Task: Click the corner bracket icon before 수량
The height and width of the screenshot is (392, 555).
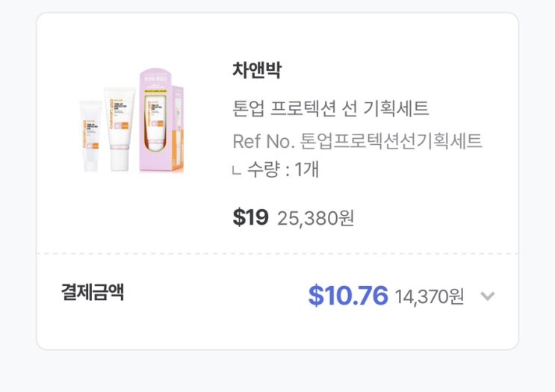Action: click(237, 171)
